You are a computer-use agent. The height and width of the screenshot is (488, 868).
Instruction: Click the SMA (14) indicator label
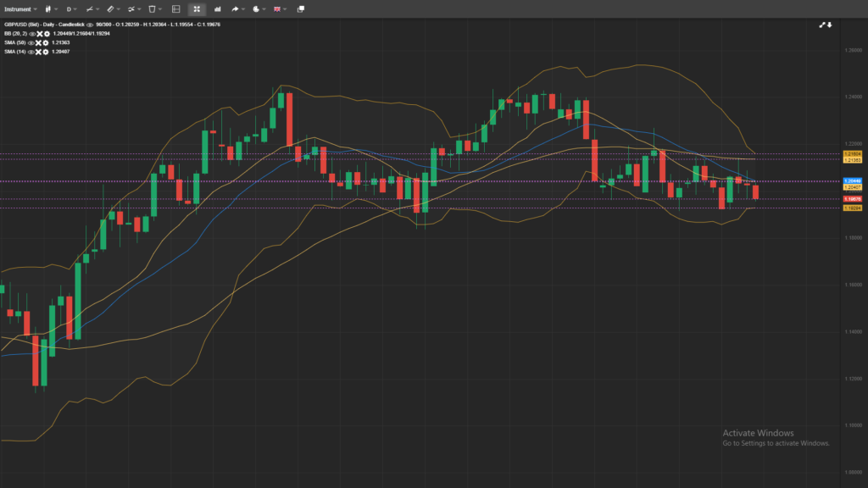click(x=15, y=52)
